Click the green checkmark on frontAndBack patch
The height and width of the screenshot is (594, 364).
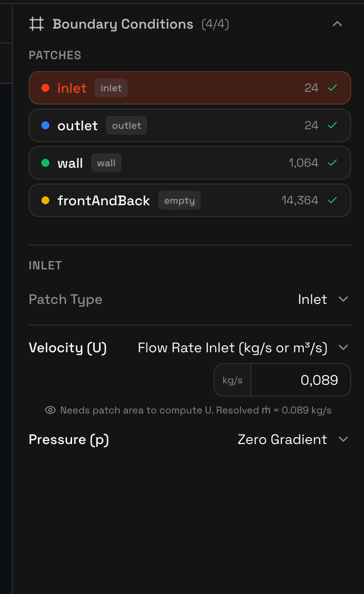click(333, 200)
